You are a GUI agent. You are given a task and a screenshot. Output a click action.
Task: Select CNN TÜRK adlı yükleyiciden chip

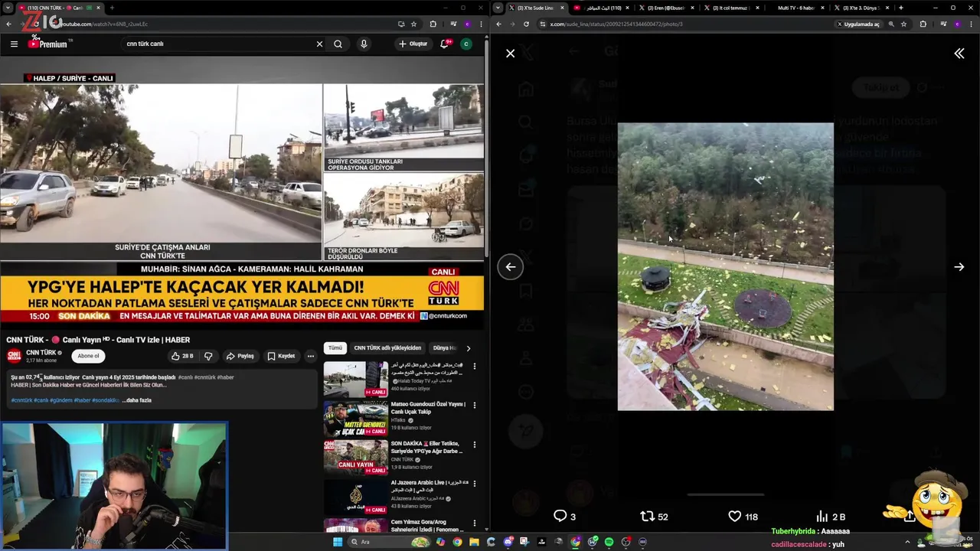[387, 347]
